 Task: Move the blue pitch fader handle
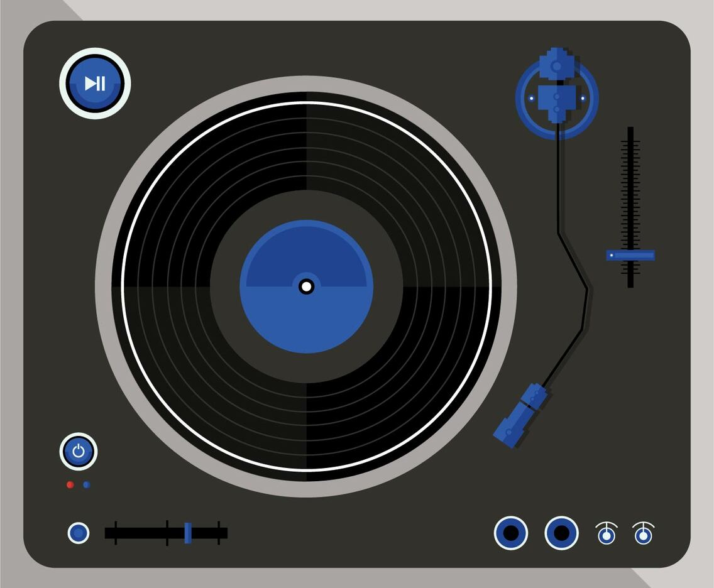629,255
